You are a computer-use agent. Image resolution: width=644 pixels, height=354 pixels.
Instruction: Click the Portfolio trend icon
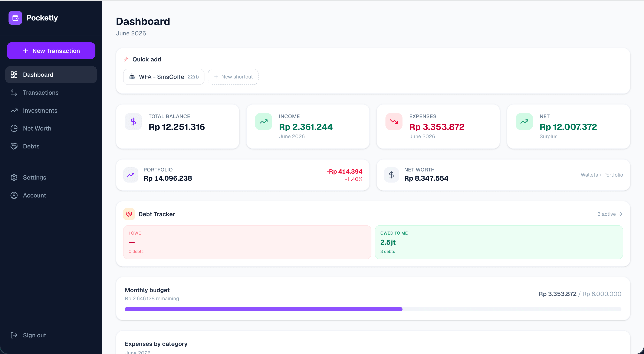pyautogui.click(x=131, y=175)
